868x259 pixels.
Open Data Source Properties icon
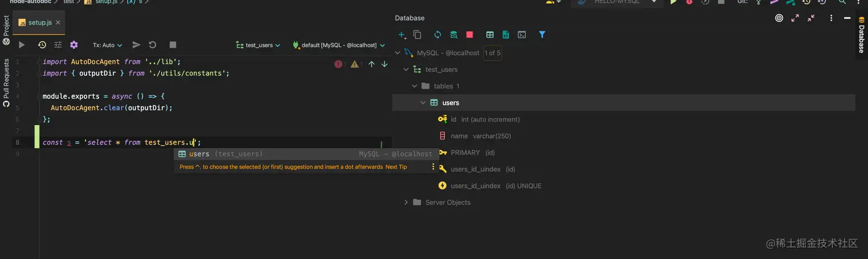[x=454, y=35]
